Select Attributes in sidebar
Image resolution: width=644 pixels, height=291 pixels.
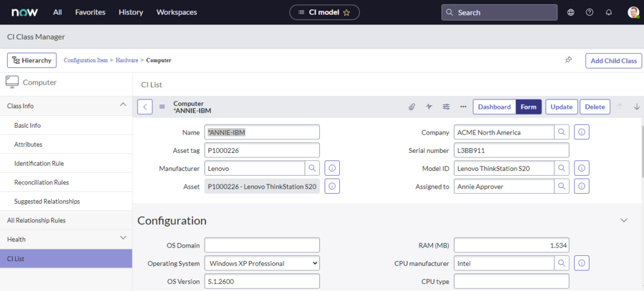coord(66,144)
